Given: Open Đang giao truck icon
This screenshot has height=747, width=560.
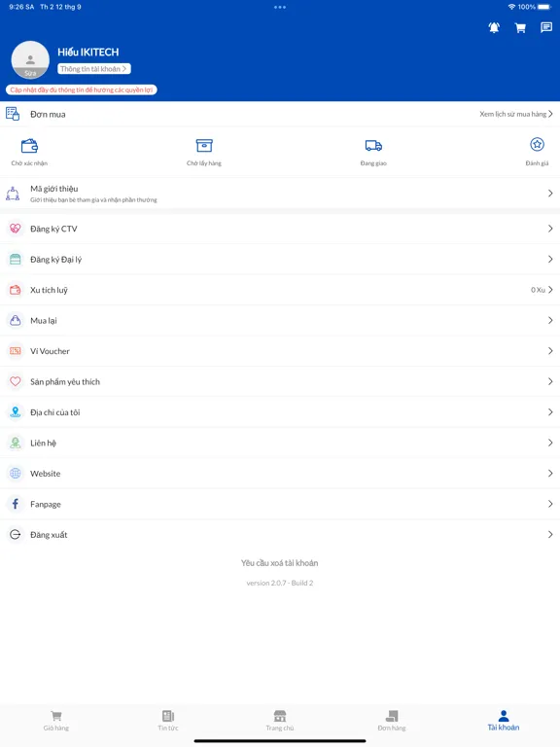Looking at the screenshot, I should 373,145.
